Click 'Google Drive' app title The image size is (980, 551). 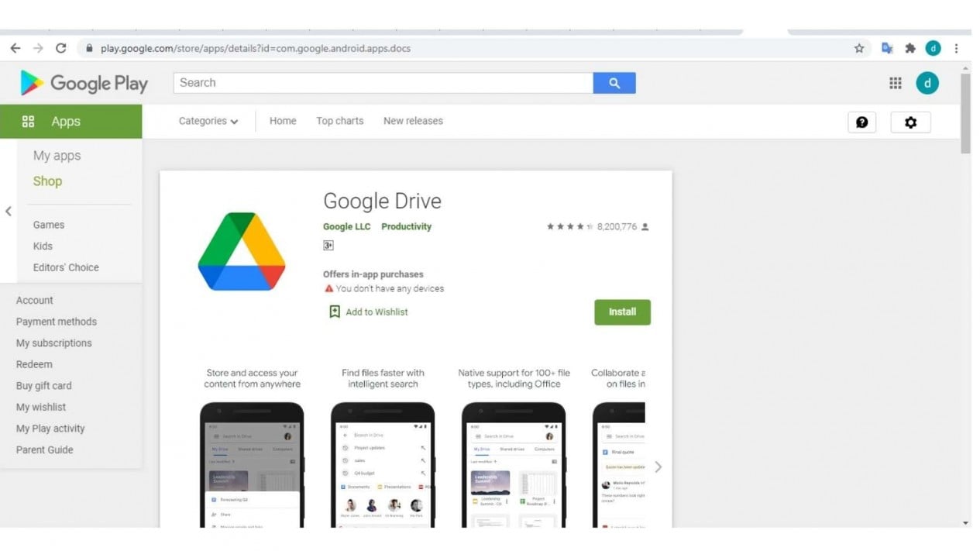pos(382,201)
